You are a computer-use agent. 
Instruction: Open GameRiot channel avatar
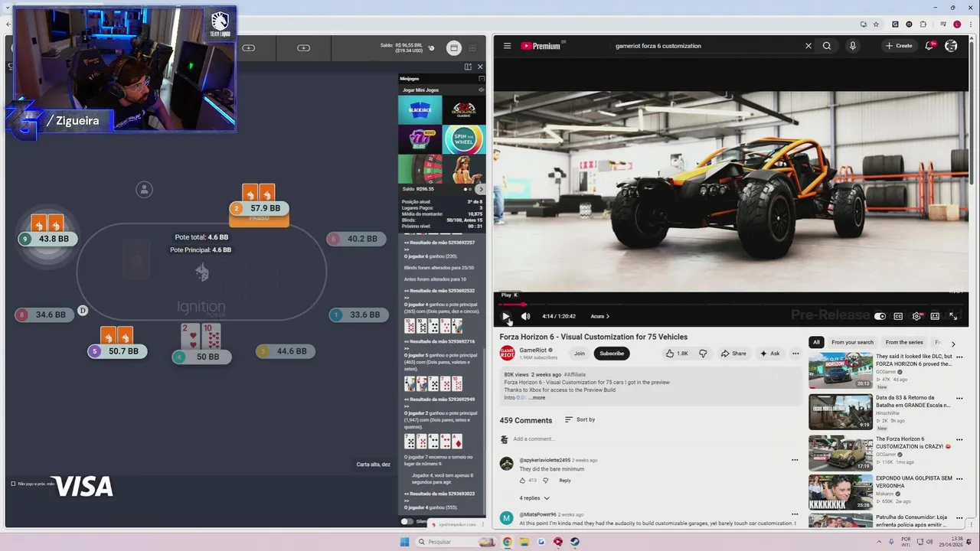(x=507, y=353)
